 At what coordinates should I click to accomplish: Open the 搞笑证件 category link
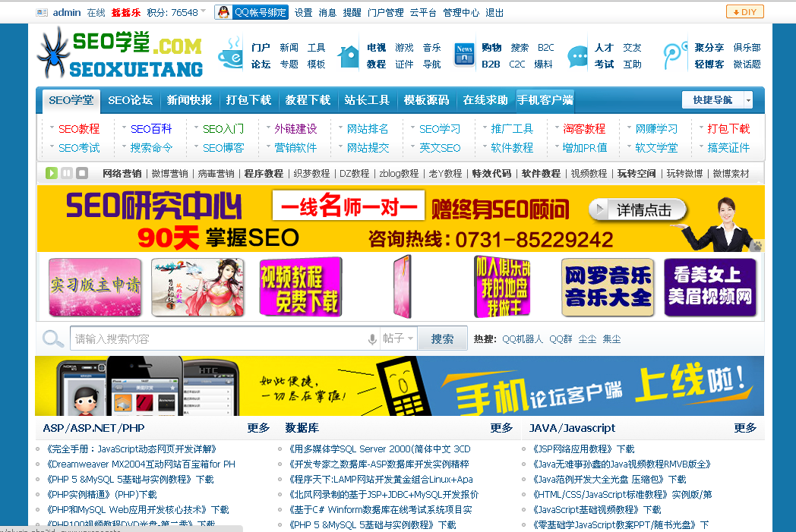(x=728, y=147)
